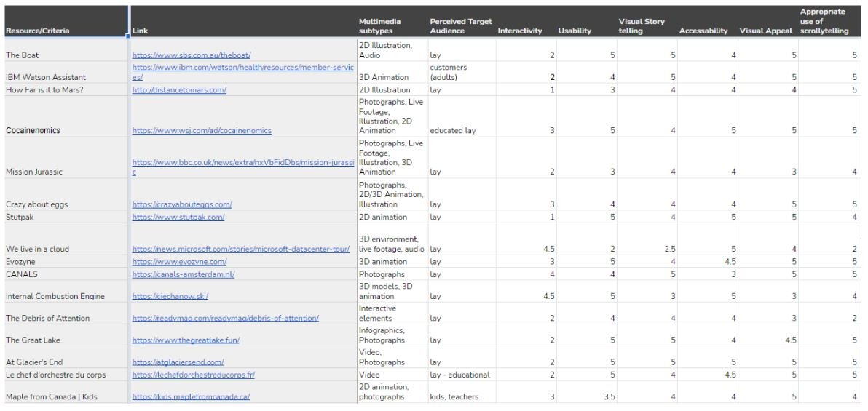Select Visual Appeal 4.5 in Great Lake row

click(768, 336)
